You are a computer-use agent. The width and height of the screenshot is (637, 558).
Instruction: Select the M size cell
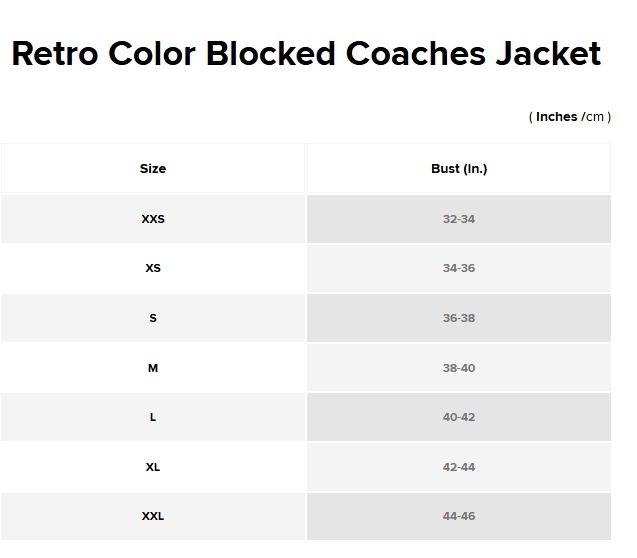click(x=153, y=368)
